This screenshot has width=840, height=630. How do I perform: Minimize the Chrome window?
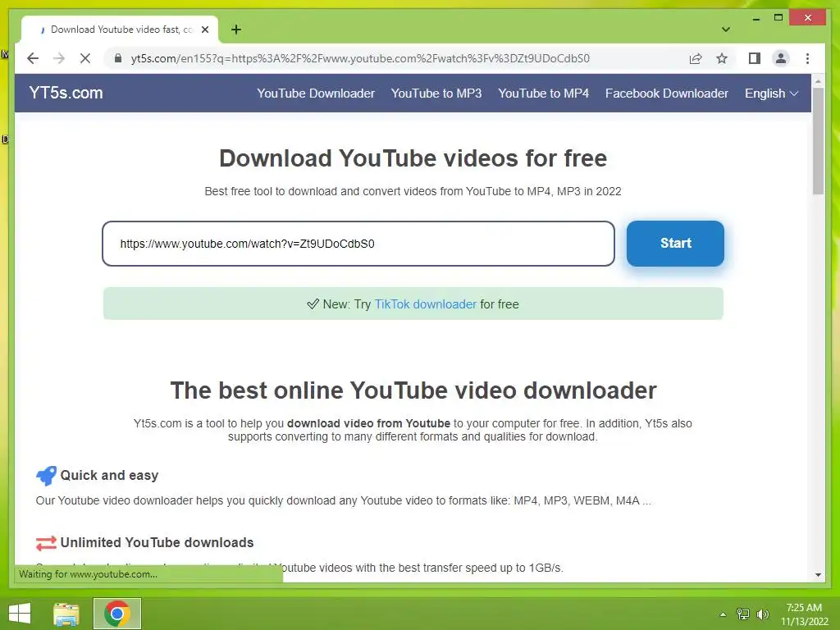756,18
